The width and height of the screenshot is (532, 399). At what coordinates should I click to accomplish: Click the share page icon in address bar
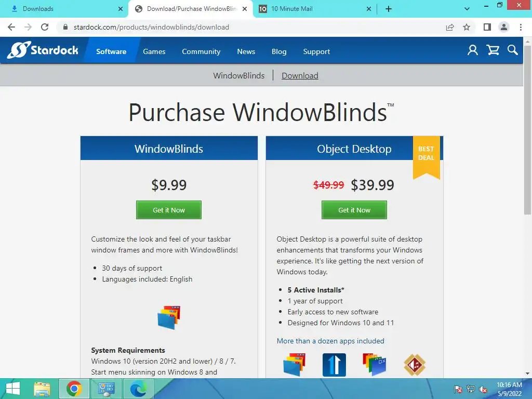[x=450, y=27]
